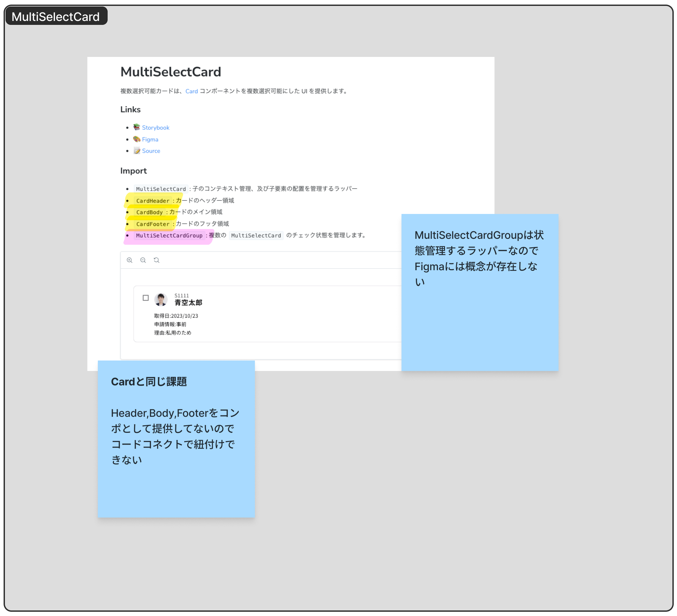This screenshot has height=616, width=677.
Task: Open the Storybook link
Action: (155, 128)
